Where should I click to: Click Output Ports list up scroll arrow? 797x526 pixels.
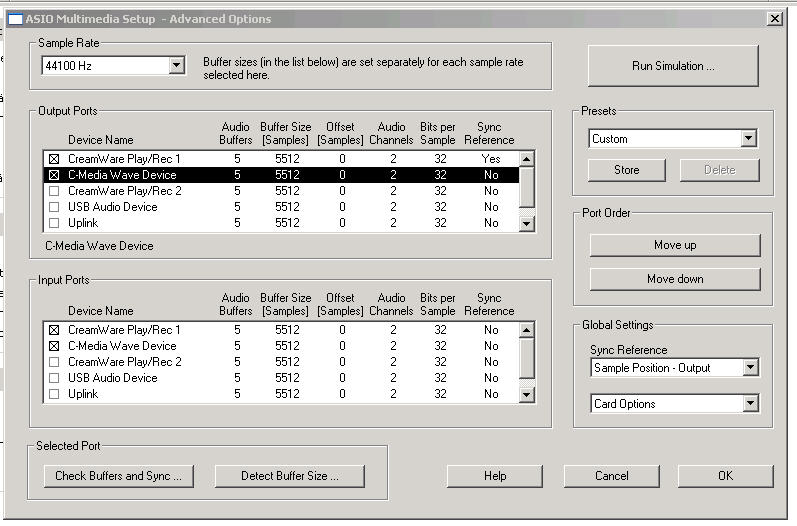coord(527,159)
